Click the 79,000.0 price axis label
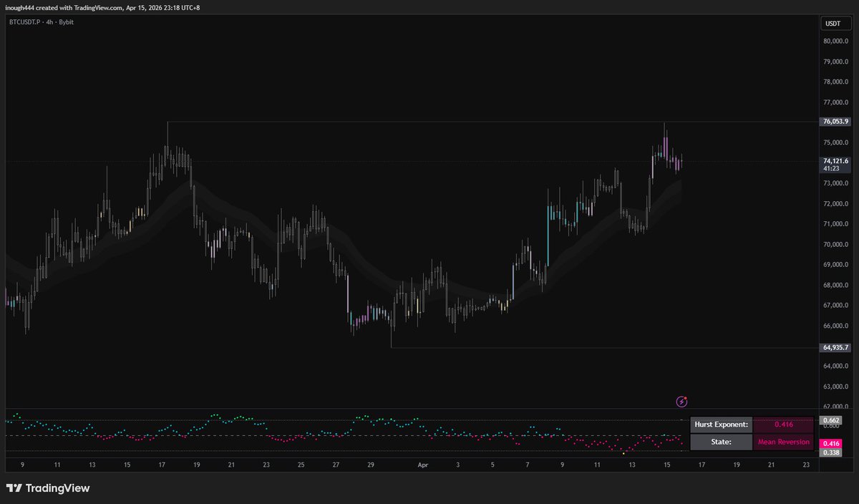Viewport: 859px width, 504px height. point(836,62)
